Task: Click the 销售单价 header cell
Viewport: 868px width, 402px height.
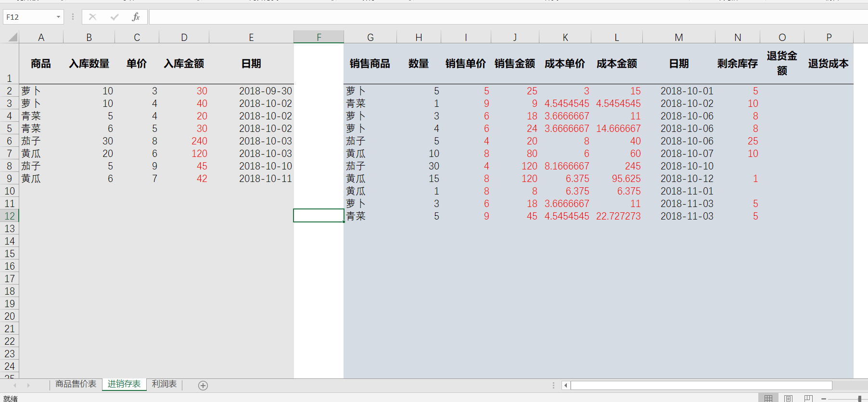Action: tap(466, 64)
